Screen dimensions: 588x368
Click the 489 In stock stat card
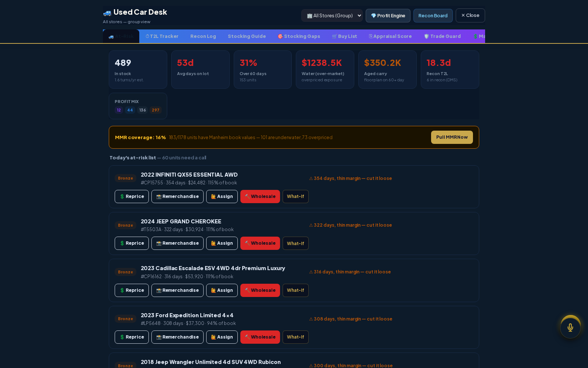tap(138, 70)
